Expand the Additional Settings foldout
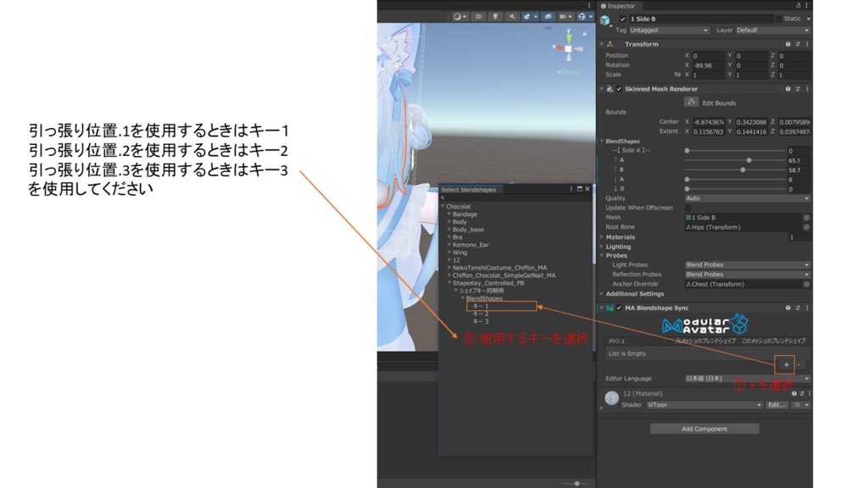This screenshot has height=488, width=868. (x=603, y=294)
